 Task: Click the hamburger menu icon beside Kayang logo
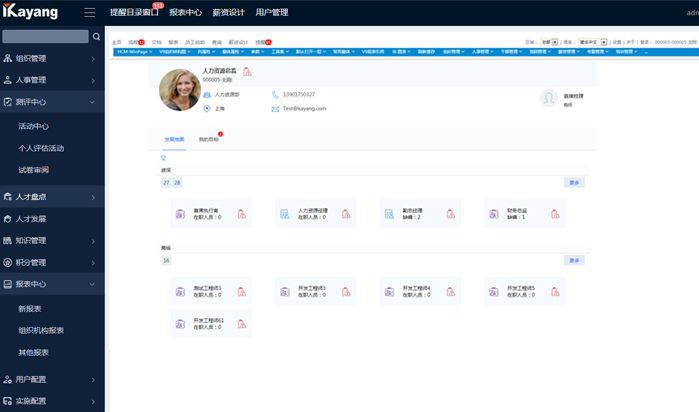pos(90,13)
